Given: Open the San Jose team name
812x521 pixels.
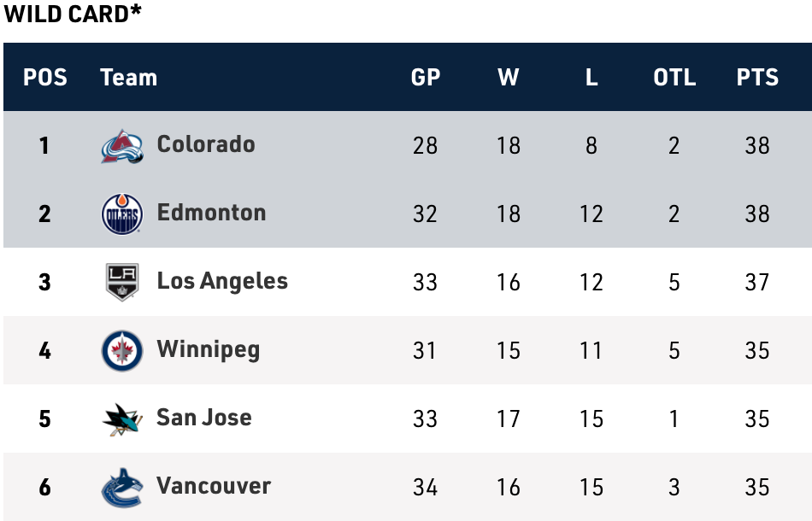Looking at the screenshot, I should click(204, 418).
